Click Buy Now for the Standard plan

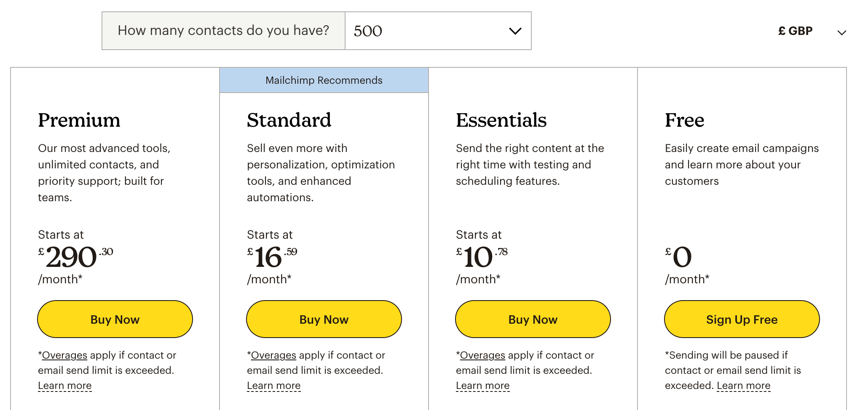coord(324,319)
